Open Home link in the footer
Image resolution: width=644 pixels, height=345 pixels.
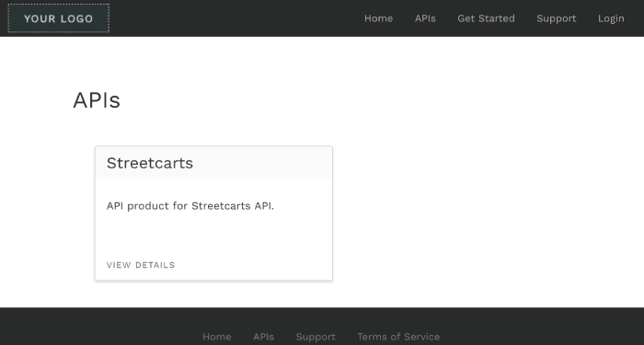coord(216,337)
